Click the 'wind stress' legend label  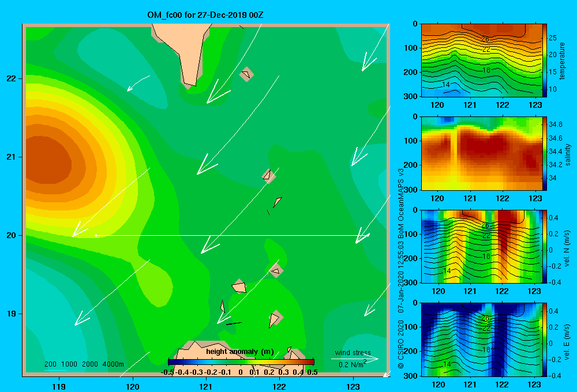pos(353,352)
